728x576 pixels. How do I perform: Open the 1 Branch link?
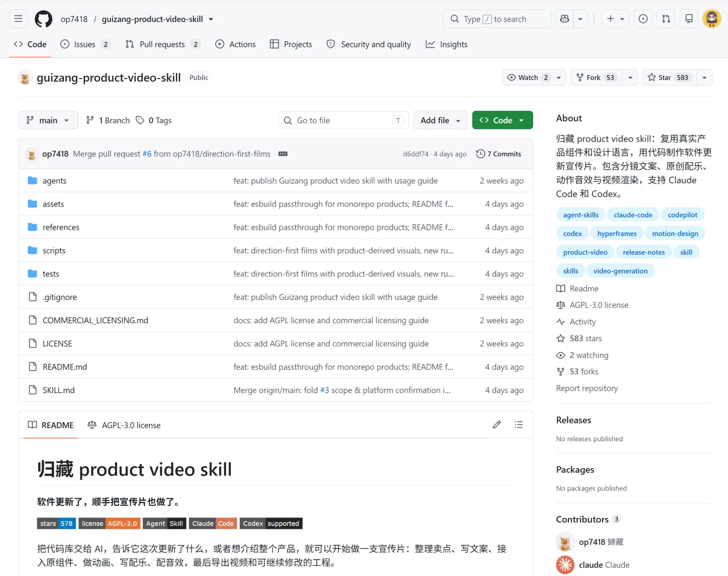tap(108, 120)
